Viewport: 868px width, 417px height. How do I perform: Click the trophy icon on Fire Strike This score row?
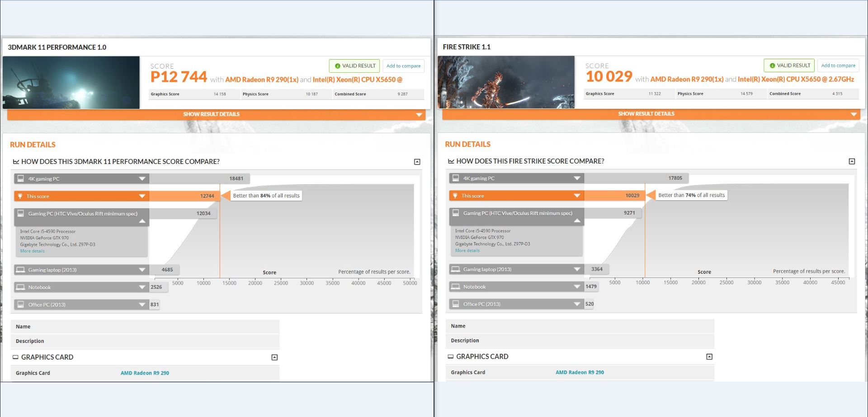pos(455,196)
